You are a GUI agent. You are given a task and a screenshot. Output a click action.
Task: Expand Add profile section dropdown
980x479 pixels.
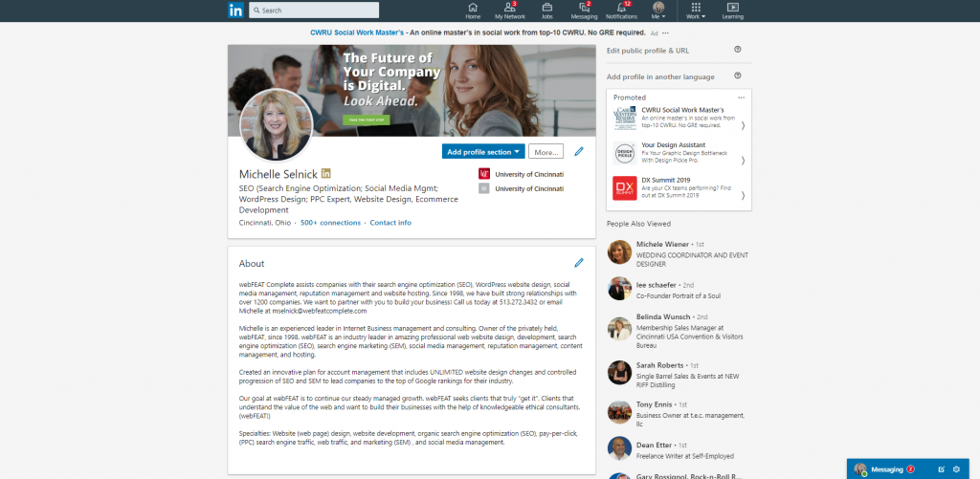coord(483,151)
